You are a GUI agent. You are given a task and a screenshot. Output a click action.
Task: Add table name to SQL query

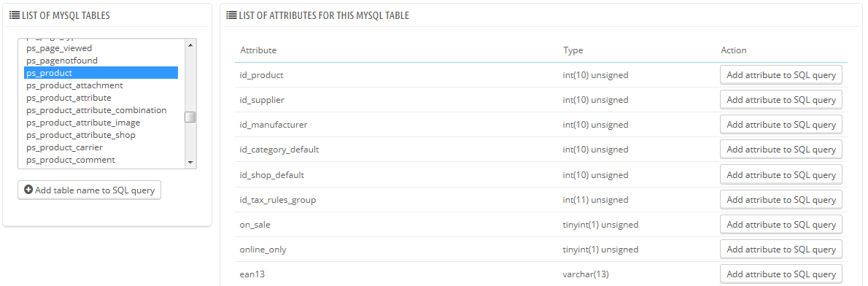pyautogui.click(x=89, y=190)
